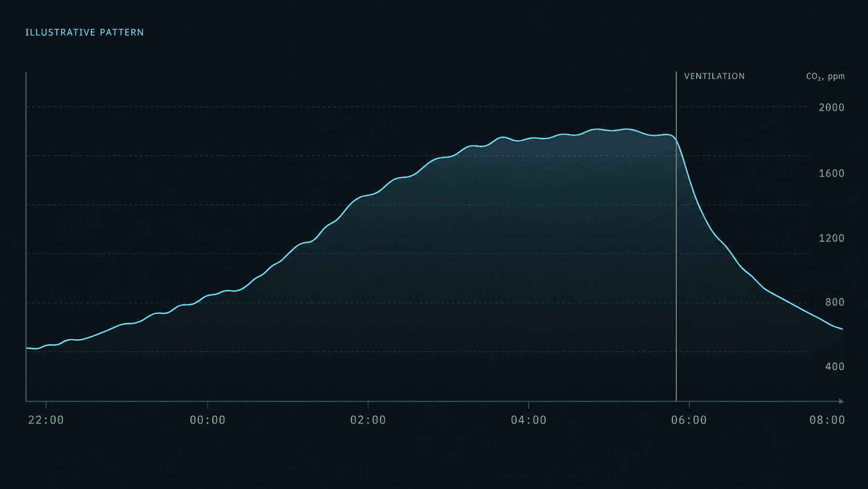This screenshot has height=489, width=868.
Task: Click the 00:00 time label
Action: pos(208,420)
